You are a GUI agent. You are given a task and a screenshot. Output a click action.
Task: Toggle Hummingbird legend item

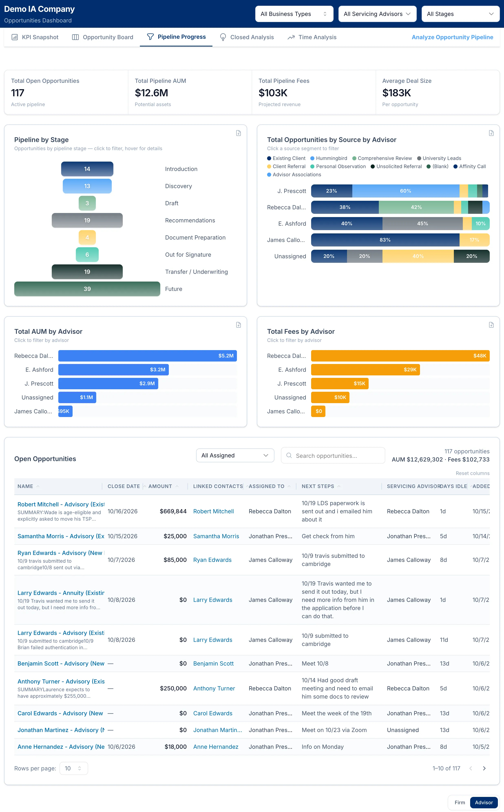coord(329,158)
